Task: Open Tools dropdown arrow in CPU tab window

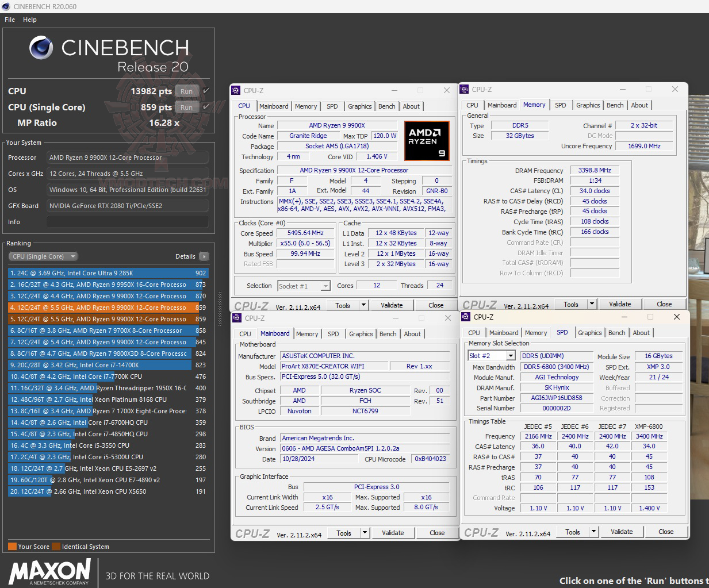Action: pos(364,305)
